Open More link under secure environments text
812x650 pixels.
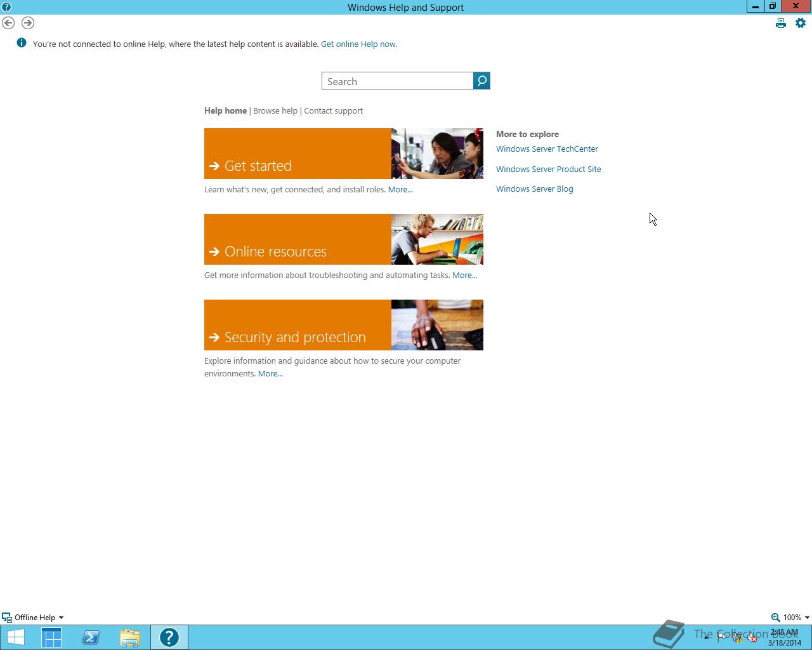[270, 374]
